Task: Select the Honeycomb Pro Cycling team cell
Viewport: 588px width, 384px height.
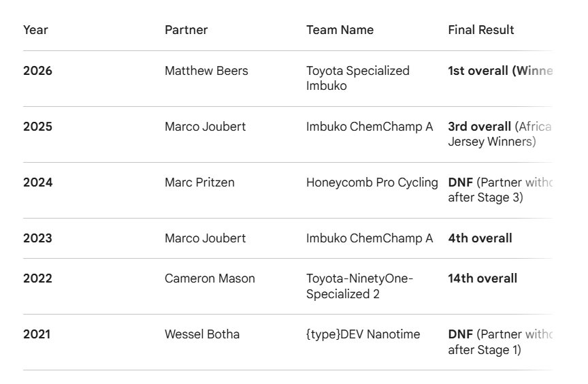Action: [372, 182]
